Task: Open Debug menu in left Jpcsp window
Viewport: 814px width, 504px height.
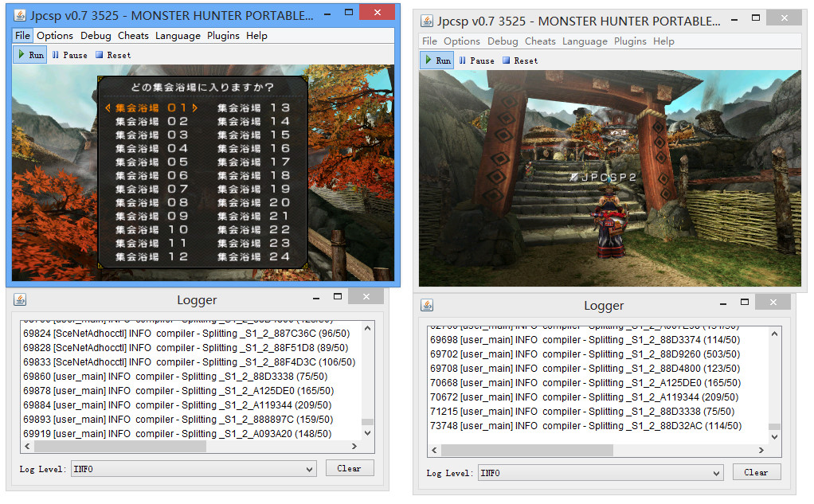Action: click(96, 36)
